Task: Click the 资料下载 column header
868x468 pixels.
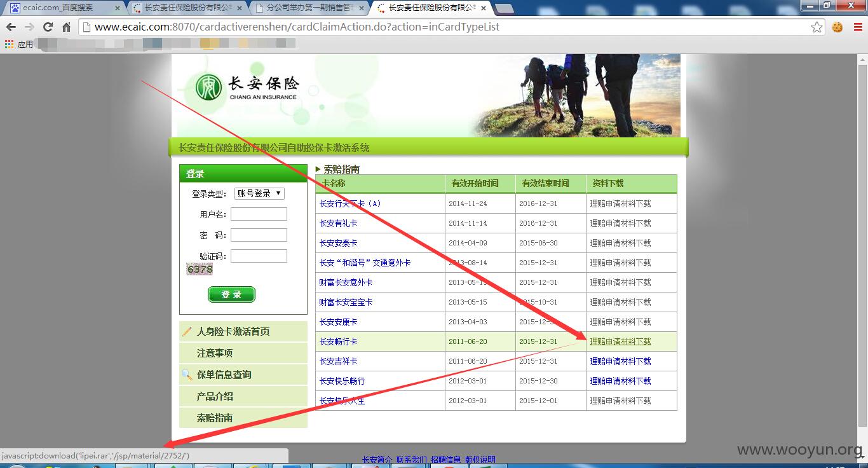Action: pos(608,183)
